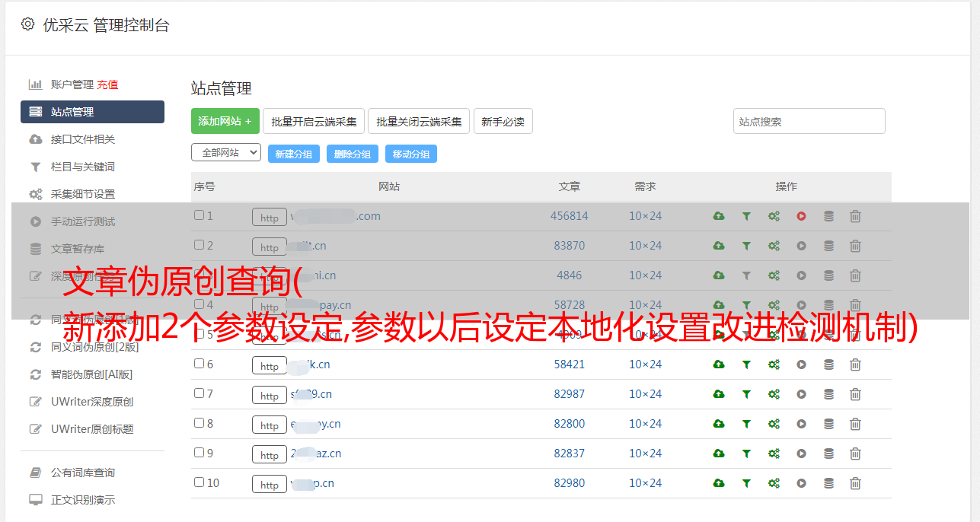Open the gears settings icon in row 8
Image resolution: width=980 pixels, height=522 pixels.
(x=774, y=424)
